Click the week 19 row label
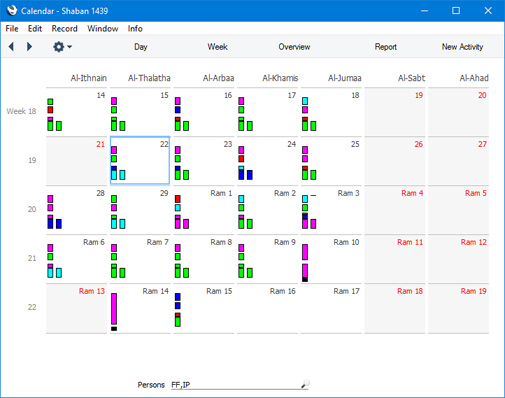 (32, 160)
